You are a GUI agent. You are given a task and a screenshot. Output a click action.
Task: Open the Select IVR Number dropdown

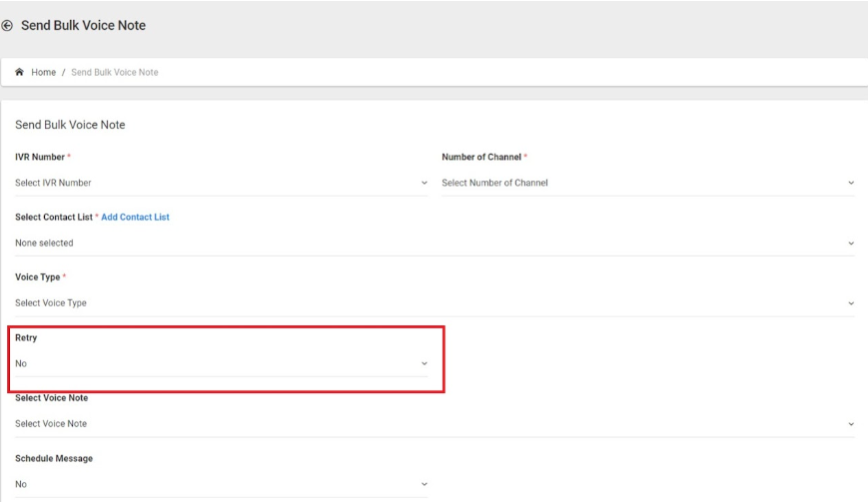pos(222,183)
